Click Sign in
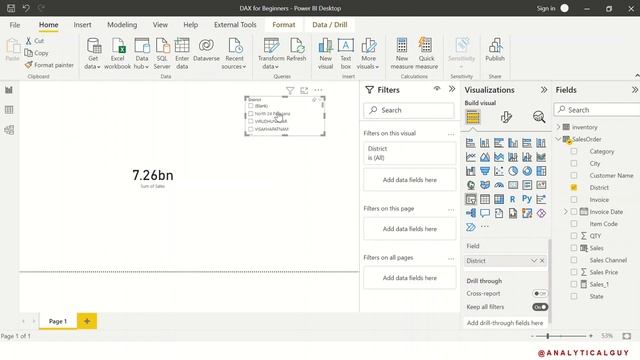 tap(546, 8)
